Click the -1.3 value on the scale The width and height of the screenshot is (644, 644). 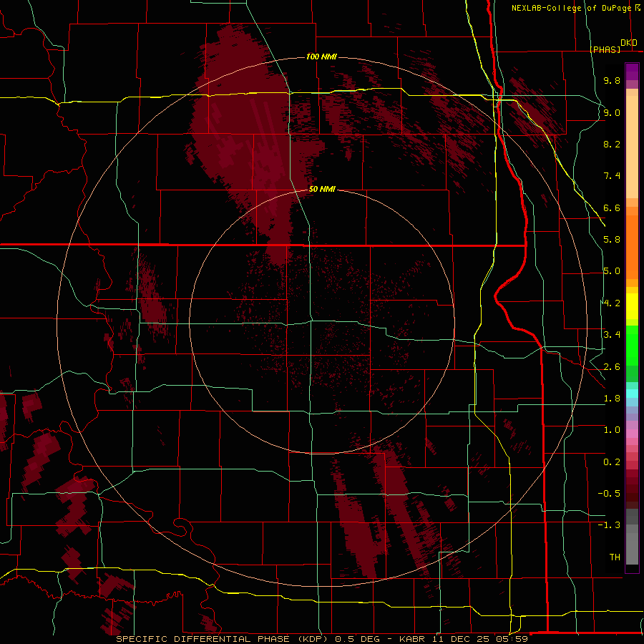point(609,525)
